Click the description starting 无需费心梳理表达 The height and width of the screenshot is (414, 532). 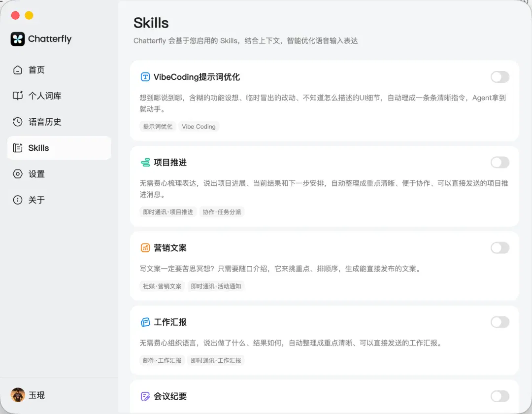[x=324, y=189]
